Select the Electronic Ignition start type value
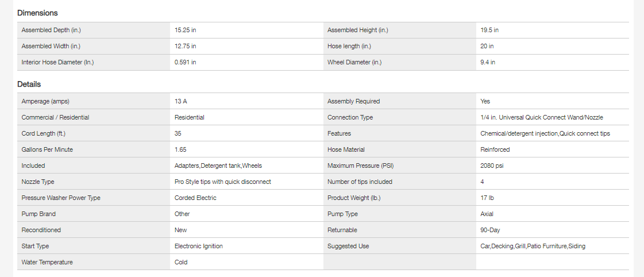Image resolution: width=644 pixels, height=277 pixels. [198, 246]
